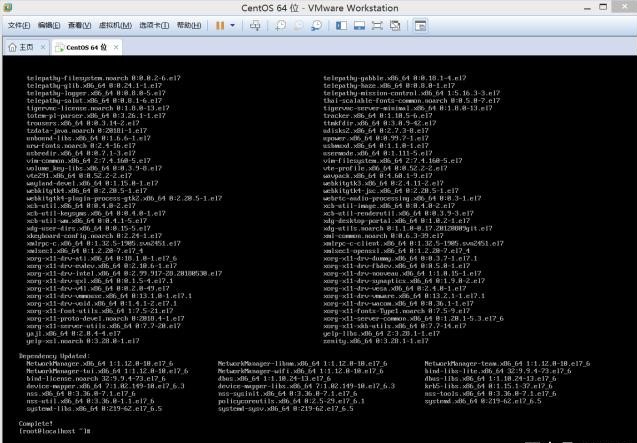Click the console view icon in the toolbar
Viewport: 637px width, 443px height.
[419, 25]
